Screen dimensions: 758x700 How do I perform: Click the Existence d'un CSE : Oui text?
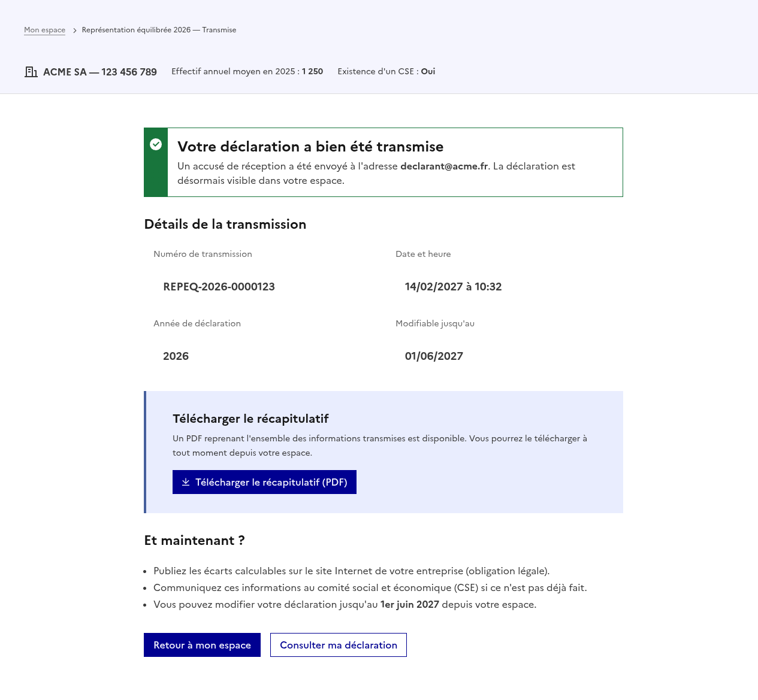[x=386, y=71]
